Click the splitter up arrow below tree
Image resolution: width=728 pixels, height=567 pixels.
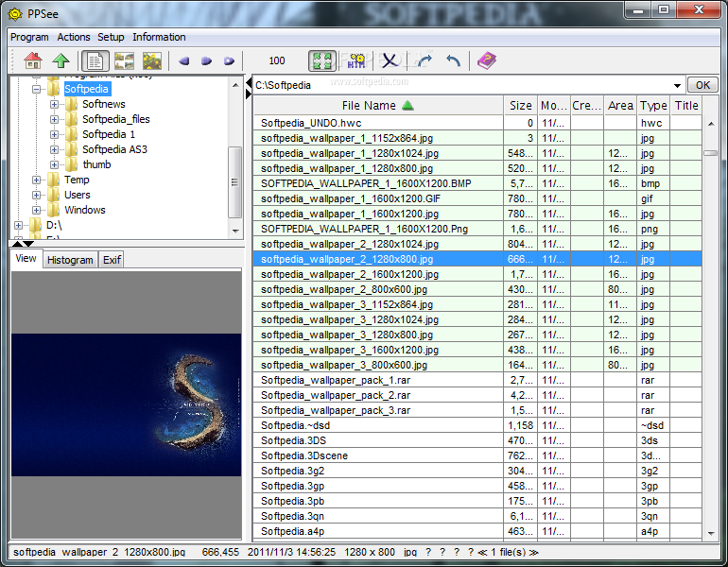17,244
